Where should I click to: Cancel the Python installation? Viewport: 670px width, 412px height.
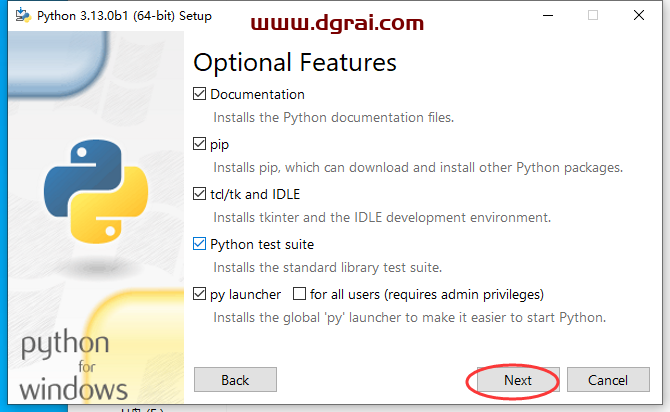608,380
